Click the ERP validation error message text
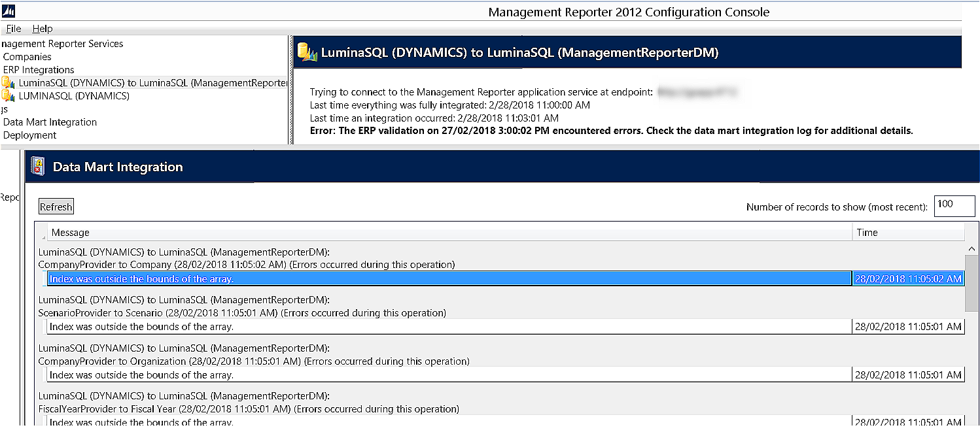Viewport: 980px width, 432px height. 611,131
